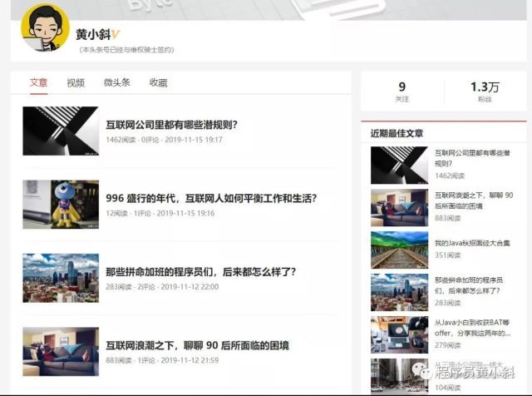The height and width of the screenshot is (396, 532).
Task: Click 12阅读 · 1评论 metadata line
Action: 160,213
